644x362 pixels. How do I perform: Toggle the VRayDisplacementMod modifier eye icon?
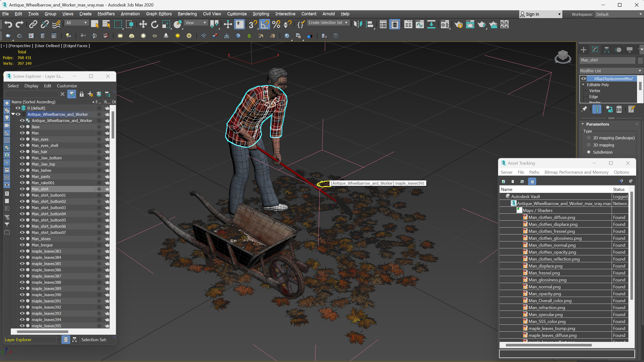(583, 78)
